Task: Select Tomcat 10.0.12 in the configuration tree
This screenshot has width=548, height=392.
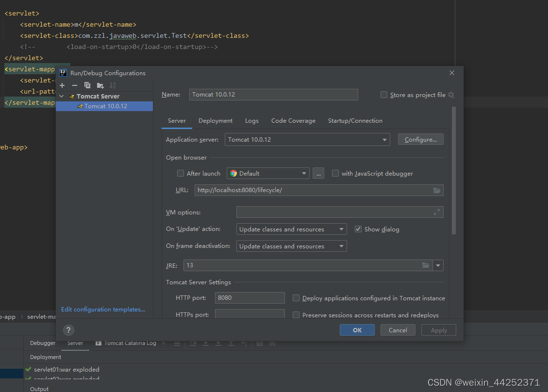Action: [104, 106]
